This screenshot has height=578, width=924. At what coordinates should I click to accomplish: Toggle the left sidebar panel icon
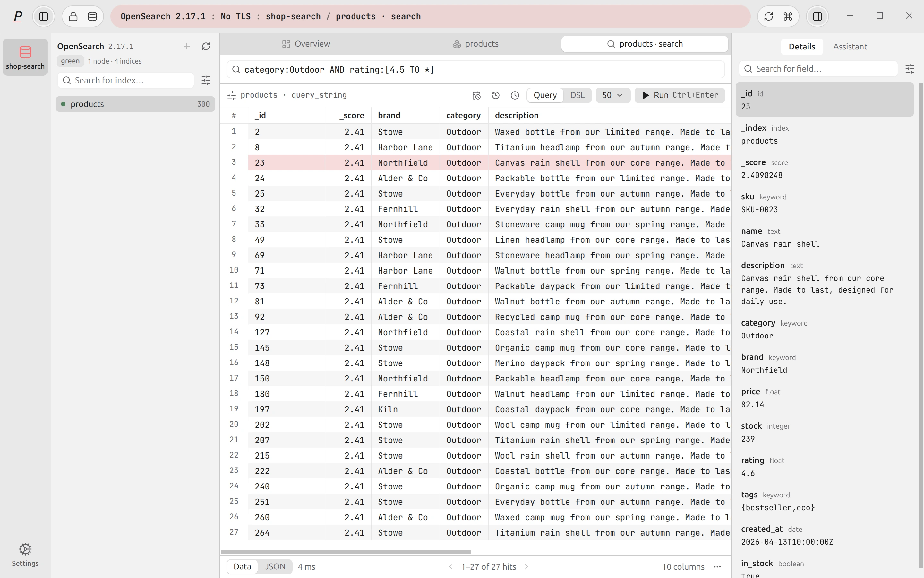pos(44,16)
